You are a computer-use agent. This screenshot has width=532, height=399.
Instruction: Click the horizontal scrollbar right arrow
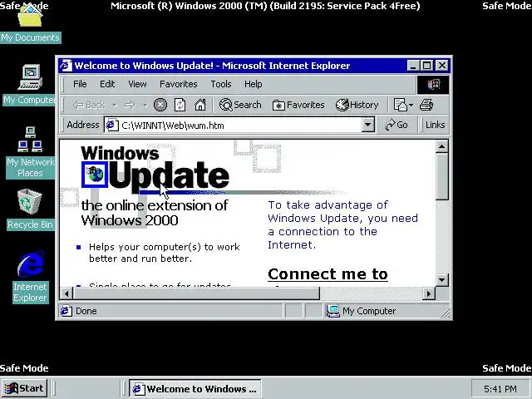pos(429,293)
